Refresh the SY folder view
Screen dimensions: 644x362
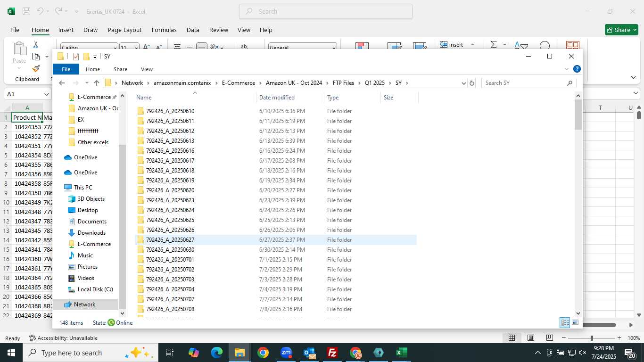click(x=471, y=83)
